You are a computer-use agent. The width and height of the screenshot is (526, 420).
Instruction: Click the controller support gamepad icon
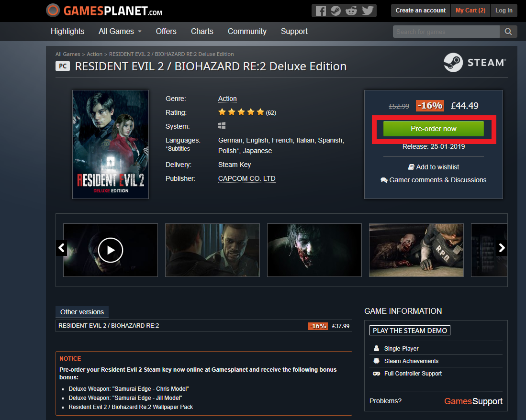(x=376, y=374)
